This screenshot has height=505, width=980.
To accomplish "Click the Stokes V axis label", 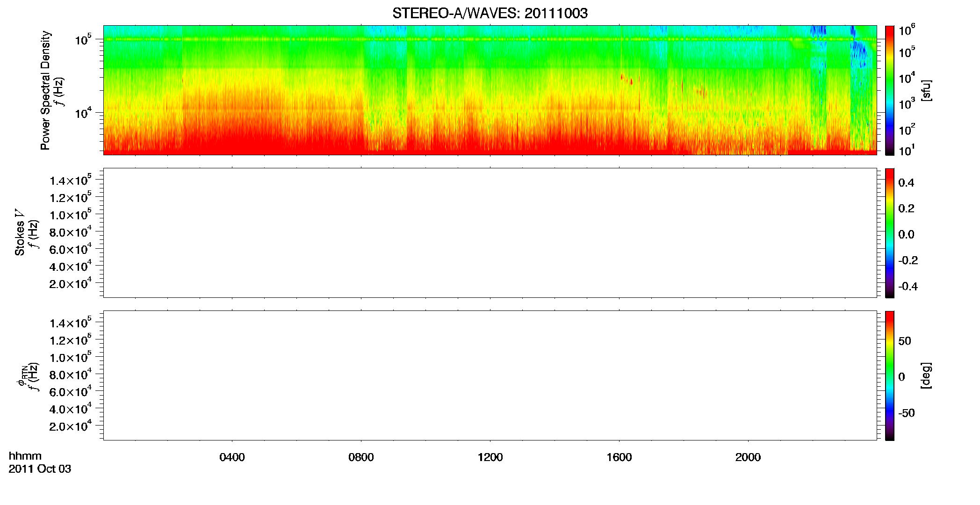I will click(x=20, y=232).
